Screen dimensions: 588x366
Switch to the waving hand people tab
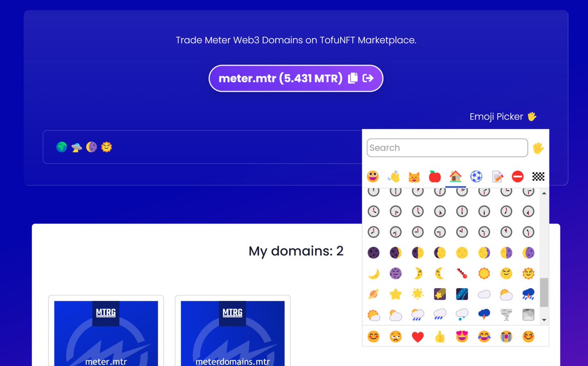click(x=394, y=176)
